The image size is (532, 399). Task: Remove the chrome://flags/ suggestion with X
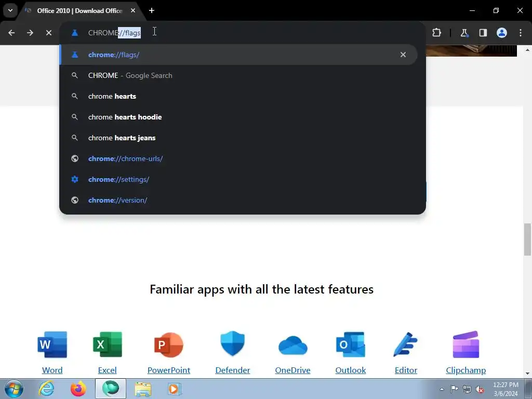tap(403, 55)
